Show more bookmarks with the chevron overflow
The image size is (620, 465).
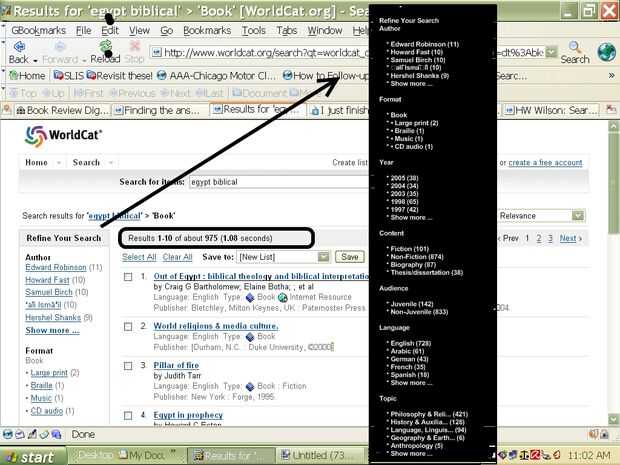click(x=611, y=75)
